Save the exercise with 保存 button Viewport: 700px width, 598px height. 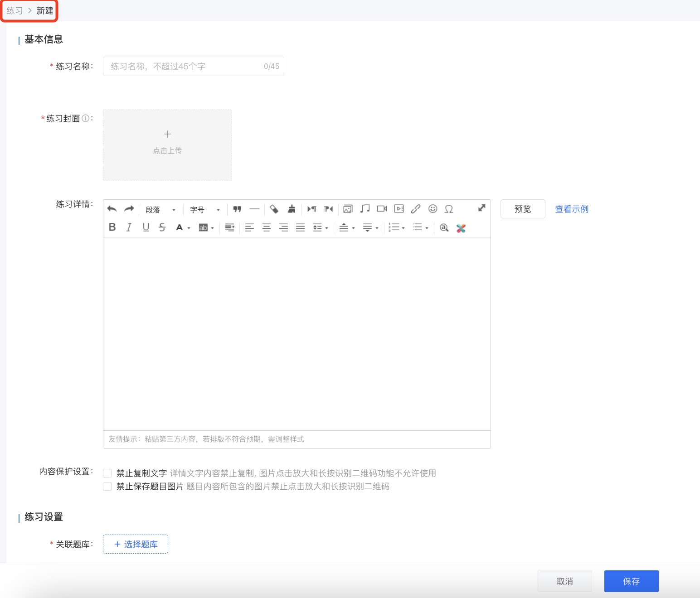point(631,581)
